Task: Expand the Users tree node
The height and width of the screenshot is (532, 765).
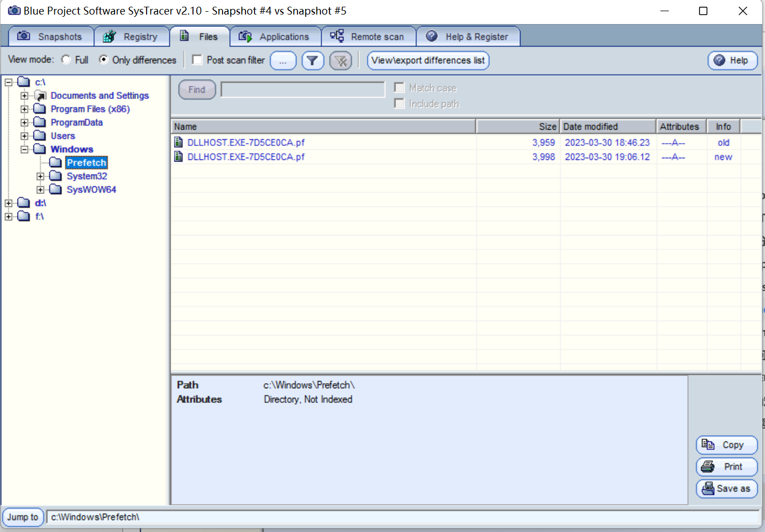Action: tap(24, 136)
